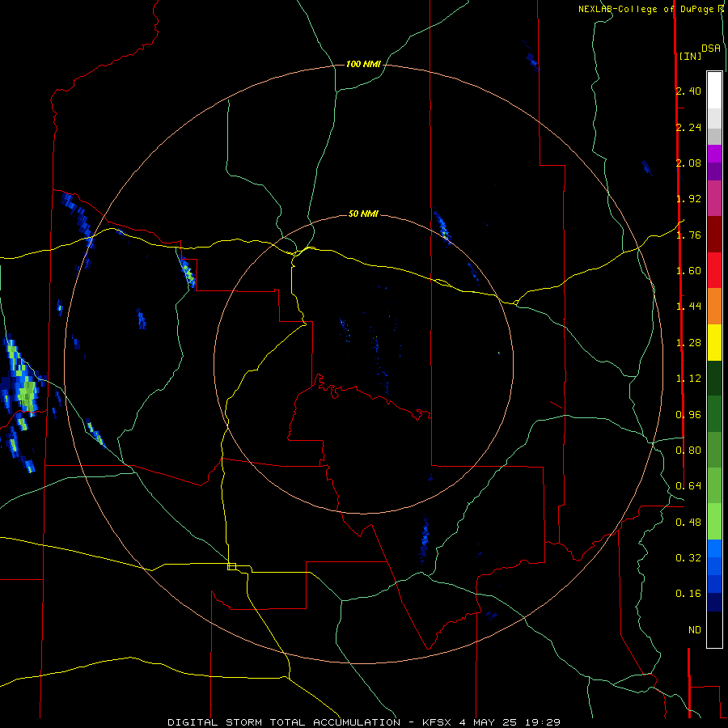Click the '1.92' legend value
728x728 pixels.
[688, 199]
